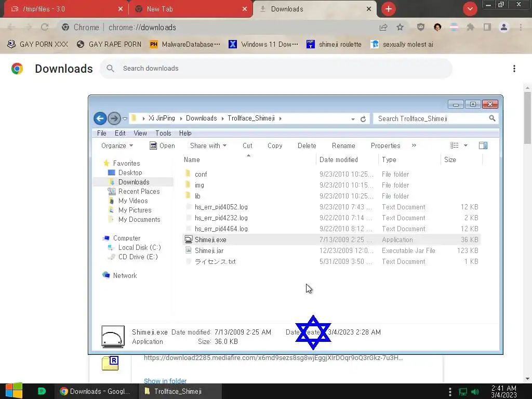
Task: Open the View menu
Action: 140,133
